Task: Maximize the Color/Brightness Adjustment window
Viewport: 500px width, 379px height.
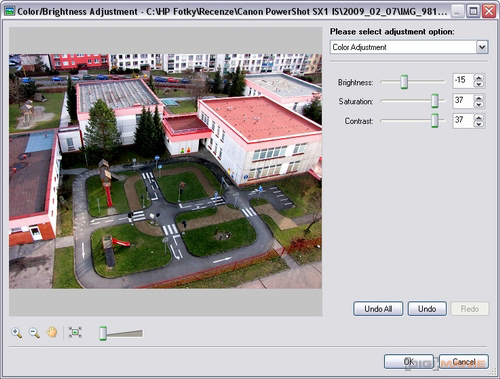Action: (x=473, y=11)
